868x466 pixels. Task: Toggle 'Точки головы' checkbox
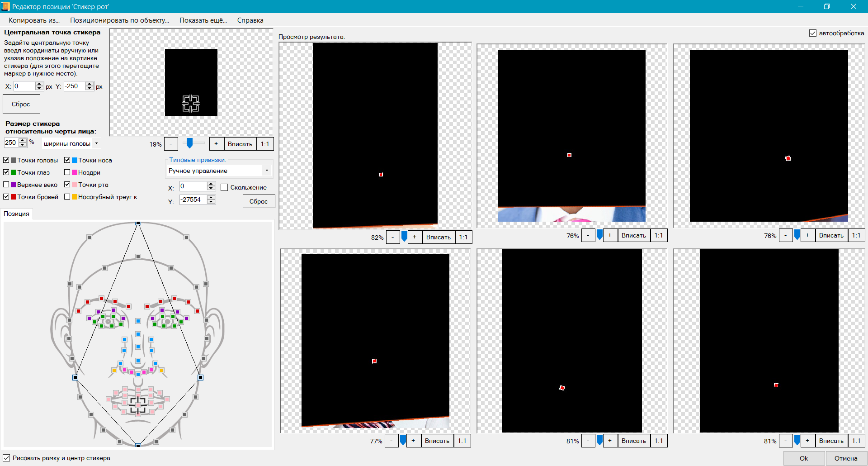click(6, 160)
